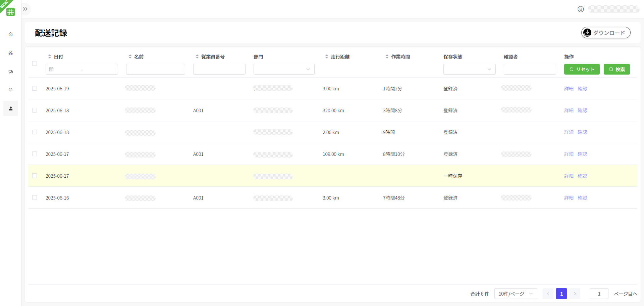Sort by 走行距離 column header

339,57
